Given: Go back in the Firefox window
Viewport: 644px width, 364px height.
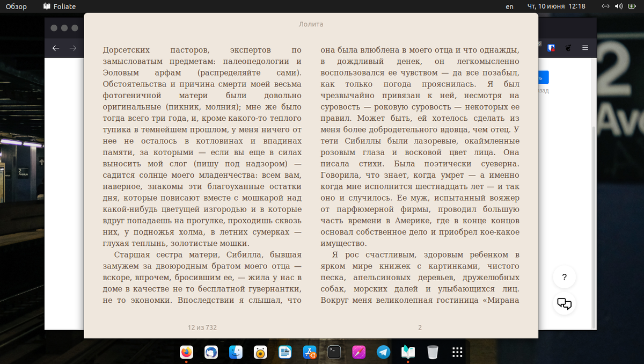Looking at the screenshot, I should click(x=56, y=48).
